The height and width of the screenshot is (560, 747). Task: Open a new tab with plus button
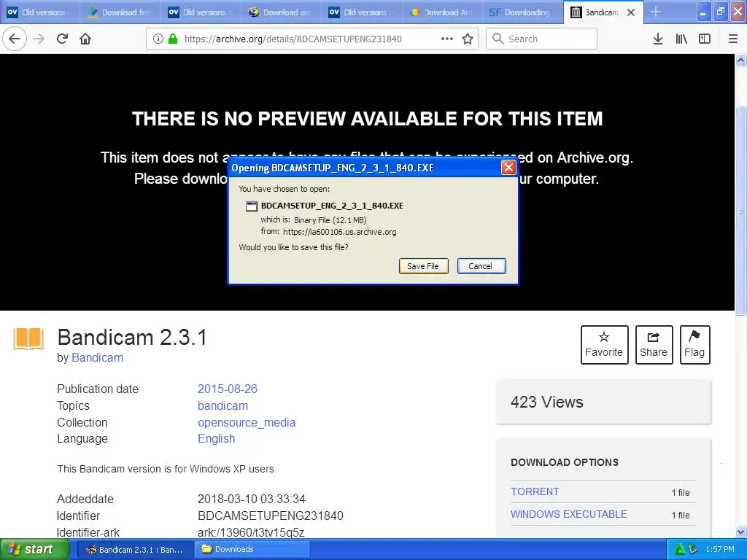coord(656,12)
